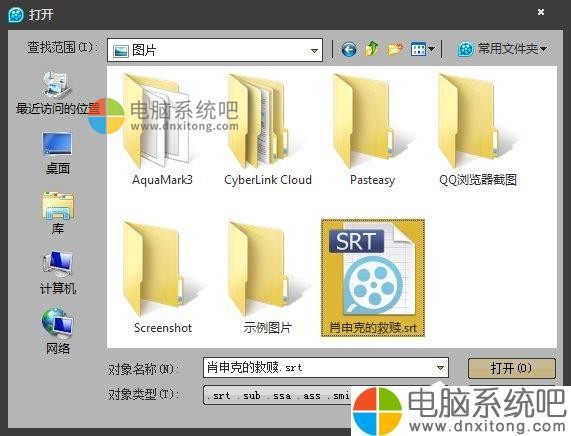Open the view menu icon

tap(418, 49)
